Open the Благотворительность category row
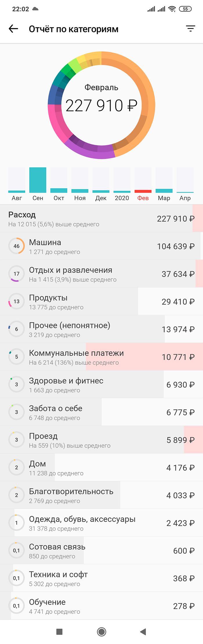 tap(101, 495)
